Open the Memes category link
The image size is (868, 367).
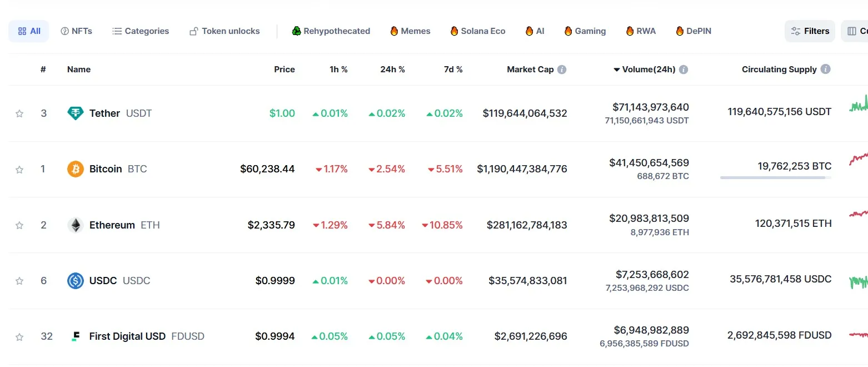(410, 31)
